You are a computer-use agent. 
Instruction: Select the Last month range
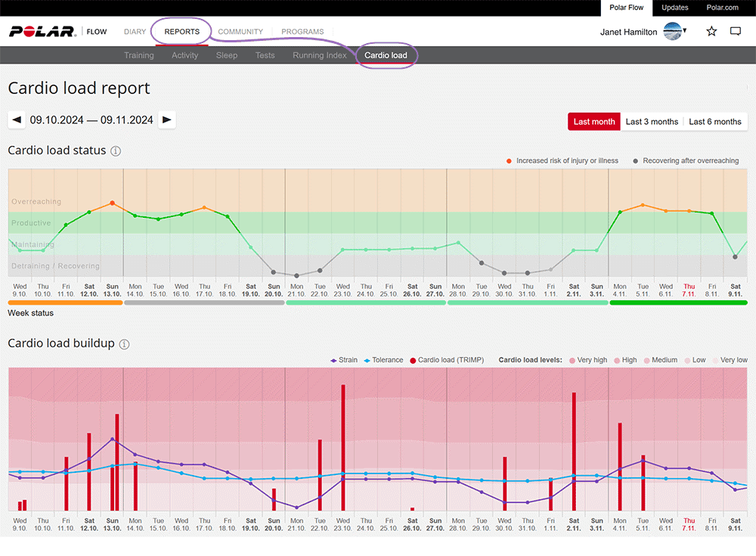click(x=594, y=122)
